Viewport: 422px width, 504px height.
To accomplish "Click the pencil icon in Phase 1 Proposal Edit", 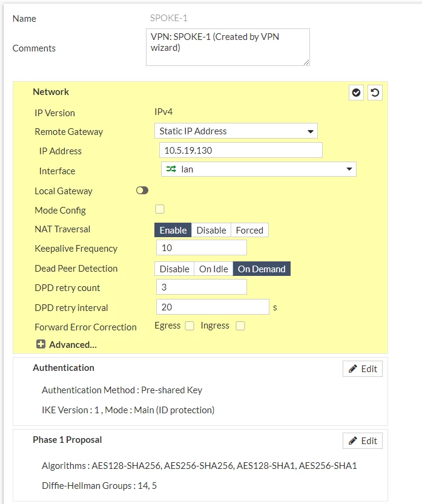I will 353,440.
